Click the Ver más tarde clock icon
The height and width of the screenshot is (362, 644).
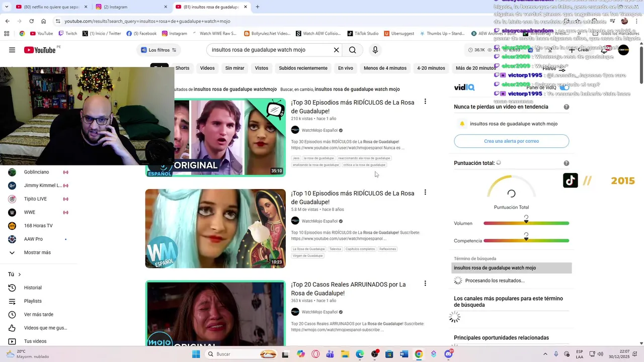pyautogui.click(x=12, y=315)
